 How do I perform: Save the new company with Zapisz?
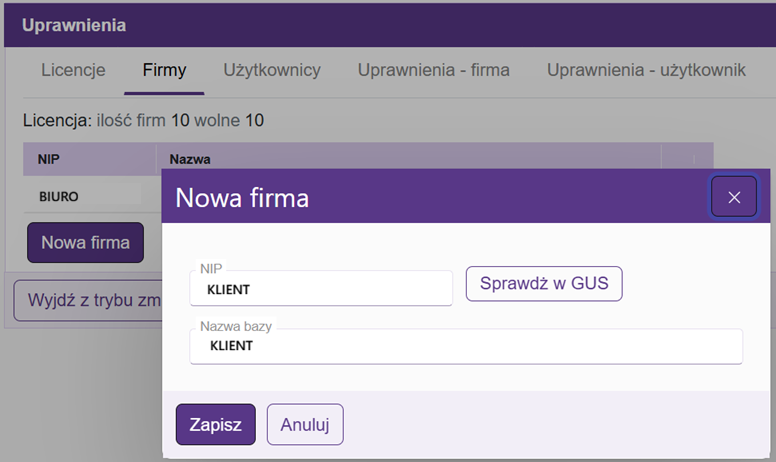[215, 424]
